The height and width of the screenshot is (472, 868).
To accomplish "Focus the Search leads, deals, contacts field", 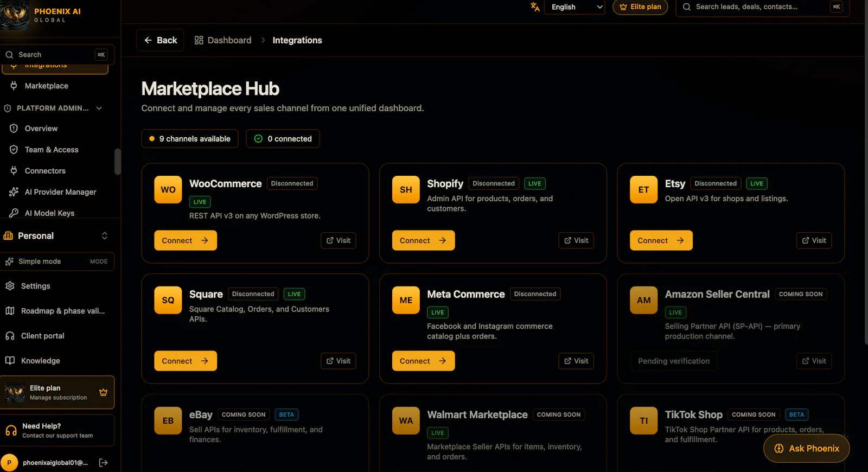I will coord(762,7).
